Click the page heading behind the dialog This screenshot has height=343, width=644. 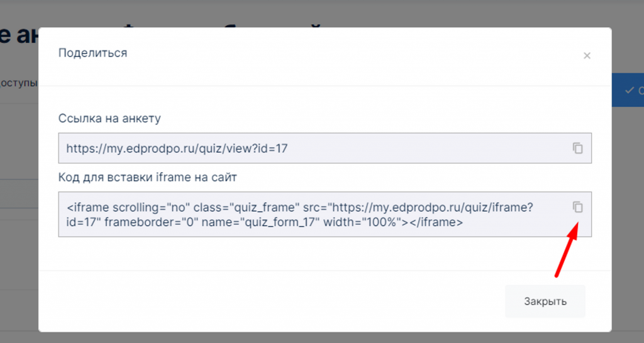coord(19,35)
